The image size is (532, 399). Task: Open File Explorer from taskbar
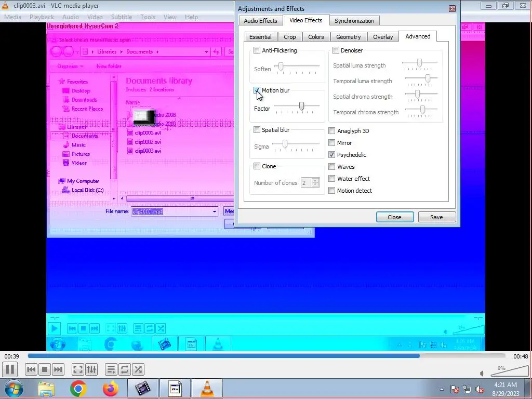(x=46, y=389)
